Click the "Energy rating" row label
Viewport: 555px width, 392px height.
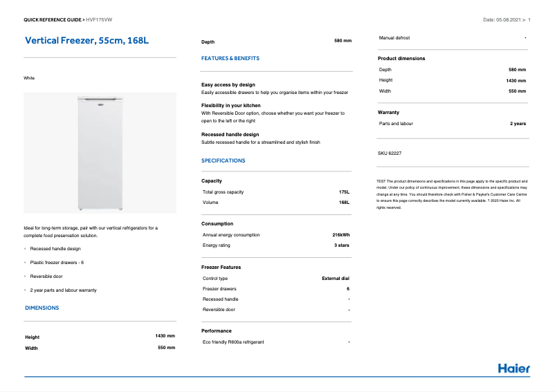pyautogui.click(x=217, y=245)
